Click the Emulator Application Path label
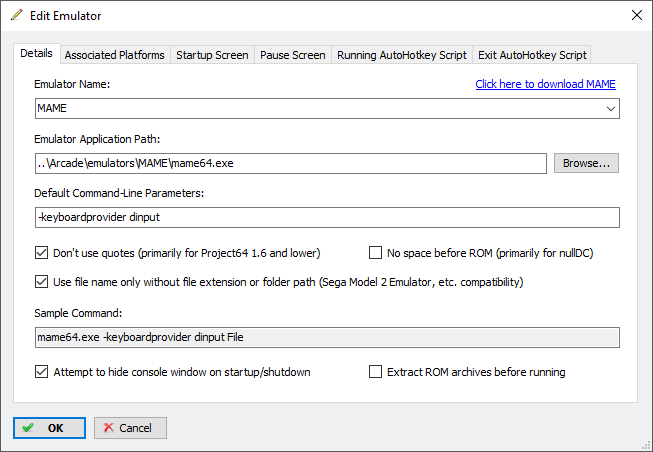This screenshot has height=452, width=653. pyautogui.click(x=97, y=139)
